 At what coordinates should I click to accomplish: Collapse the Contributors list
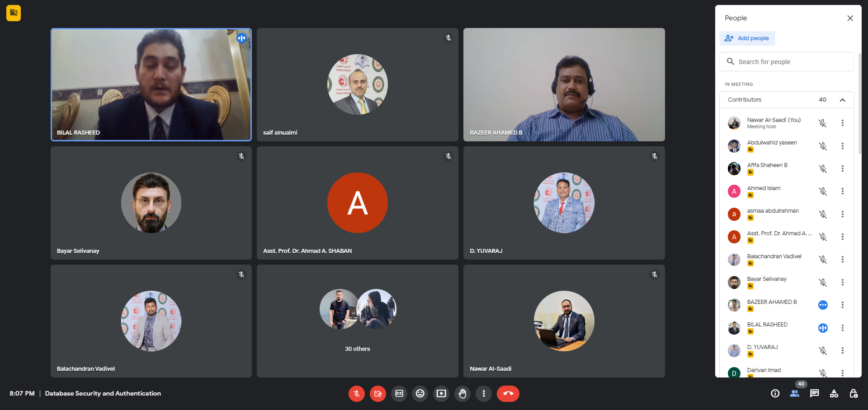(x=842, y=100)
